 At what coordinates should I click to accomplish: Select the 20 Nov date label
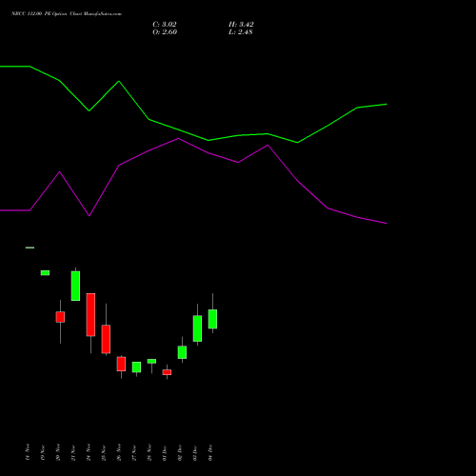58,452
